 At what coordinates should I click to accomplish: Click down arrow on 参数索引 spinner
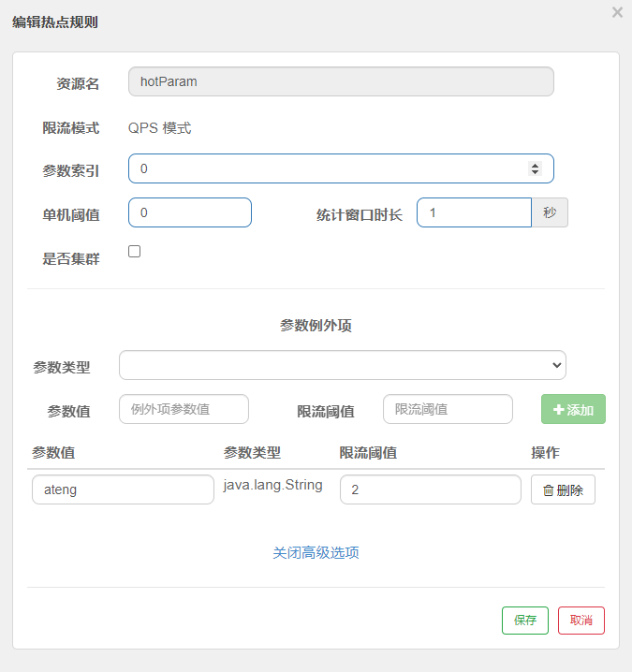[535, 172]
